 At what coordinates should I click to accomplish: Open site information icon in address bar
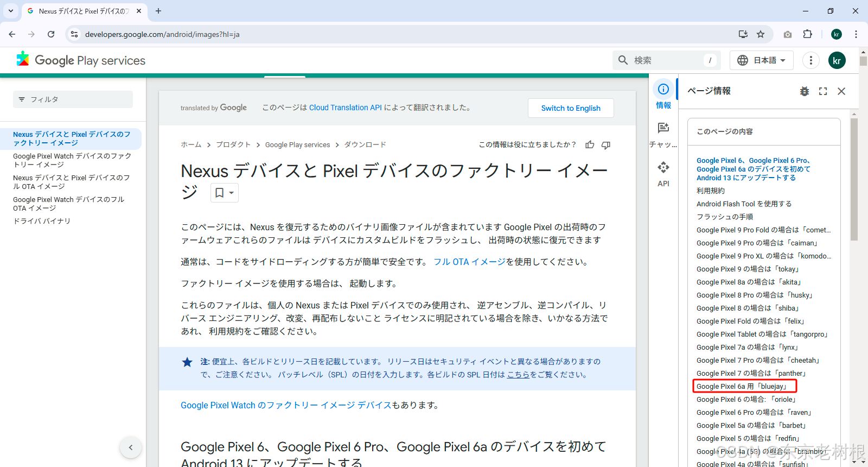click(74, 34)
